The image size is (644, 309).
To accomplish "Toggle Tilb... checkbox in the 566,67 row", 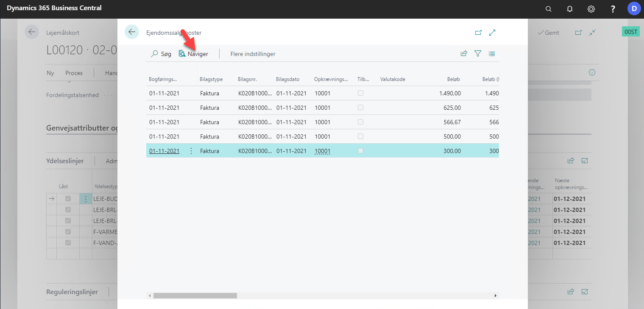I will click(x=360, y=122).
